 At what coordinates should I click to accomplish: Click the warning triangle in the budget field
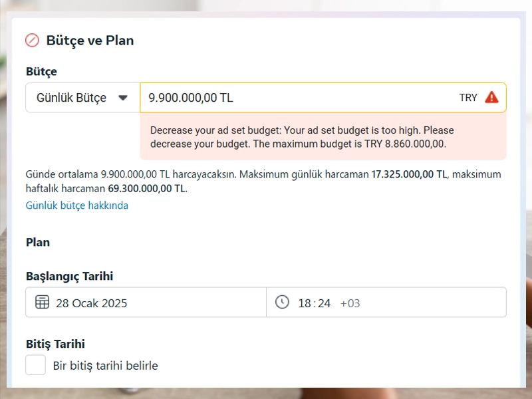pos(491,97)
